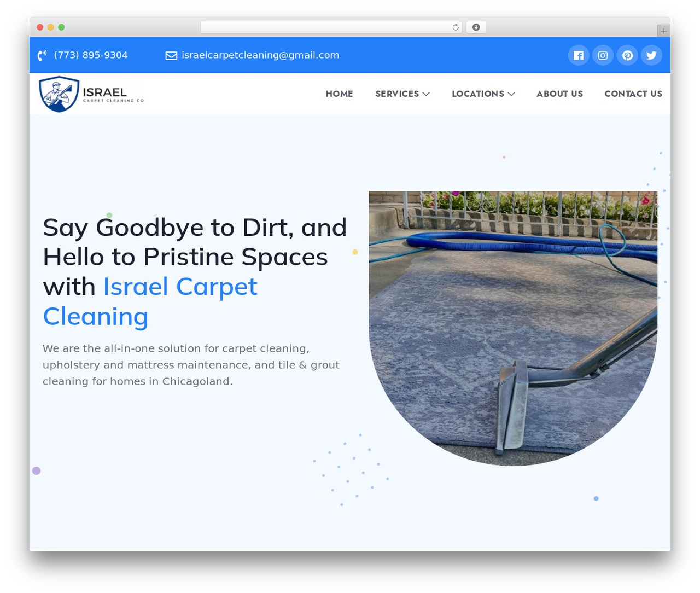Expand the Locations dropdown chevron
The image size is (700, 593).
coord(511,94)
